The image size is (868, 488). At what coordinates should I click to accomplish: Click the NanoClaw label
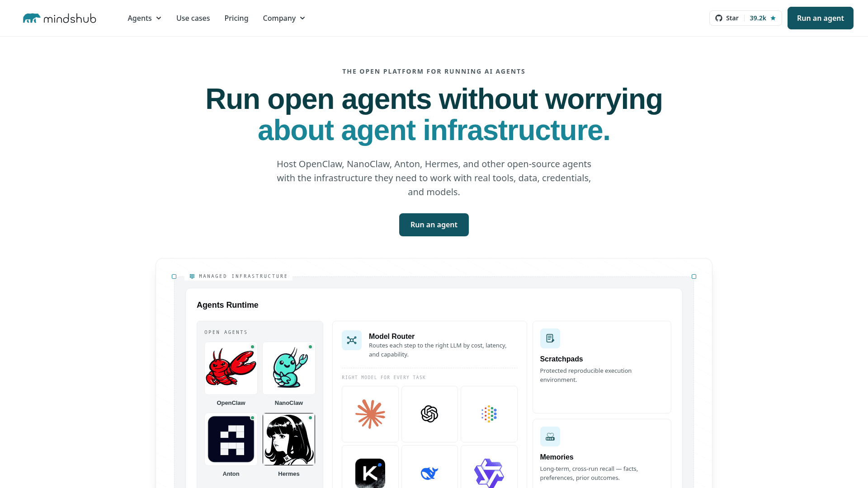click(x=289, y=403)
